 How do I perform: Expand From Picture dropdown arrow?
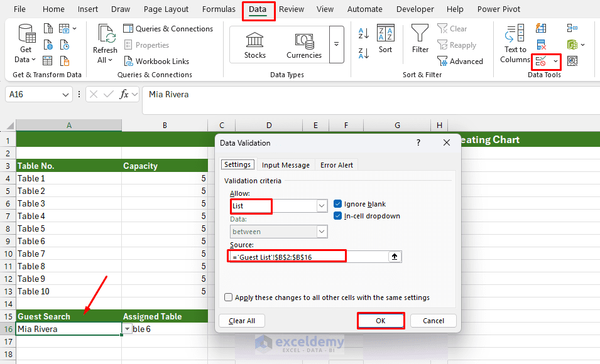click(75, 28)
